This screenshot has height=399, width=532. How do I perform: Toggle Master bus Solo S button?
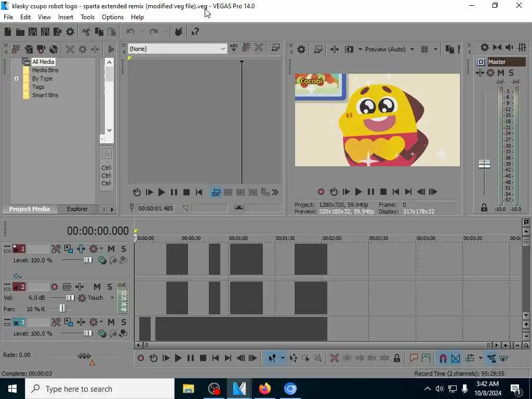pyautogui.click(x=511, y=73)
